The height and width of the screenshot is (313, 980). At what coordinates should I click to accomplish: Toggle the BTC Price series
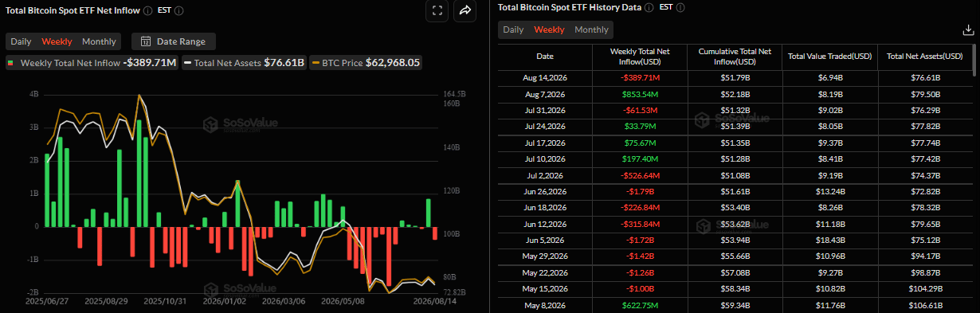[x=366, y=62]
